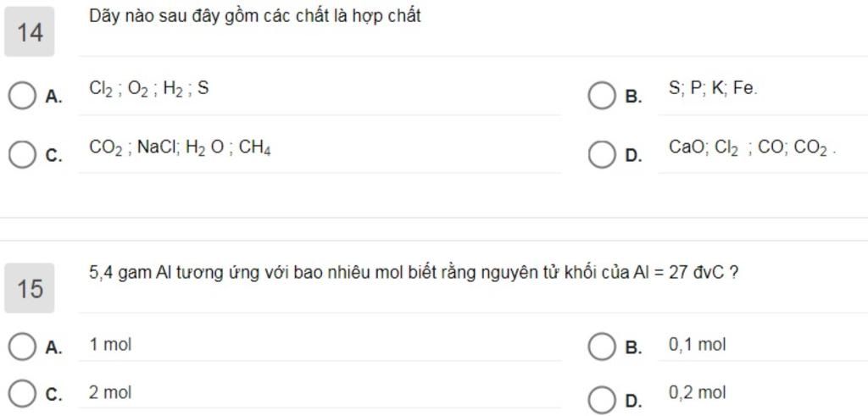Click the question 15 number badge

[x=30, y=288]
